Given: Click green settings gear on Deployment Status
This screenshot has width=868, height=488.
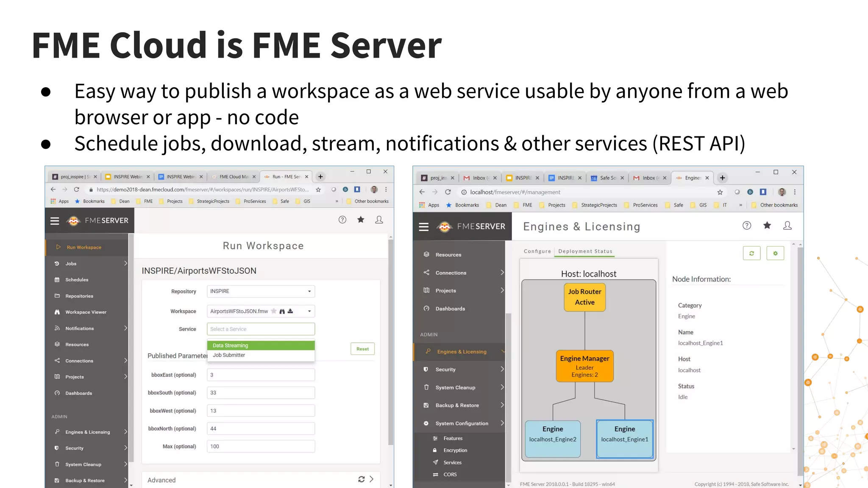Looking at the screenshot, I should 775,253.
